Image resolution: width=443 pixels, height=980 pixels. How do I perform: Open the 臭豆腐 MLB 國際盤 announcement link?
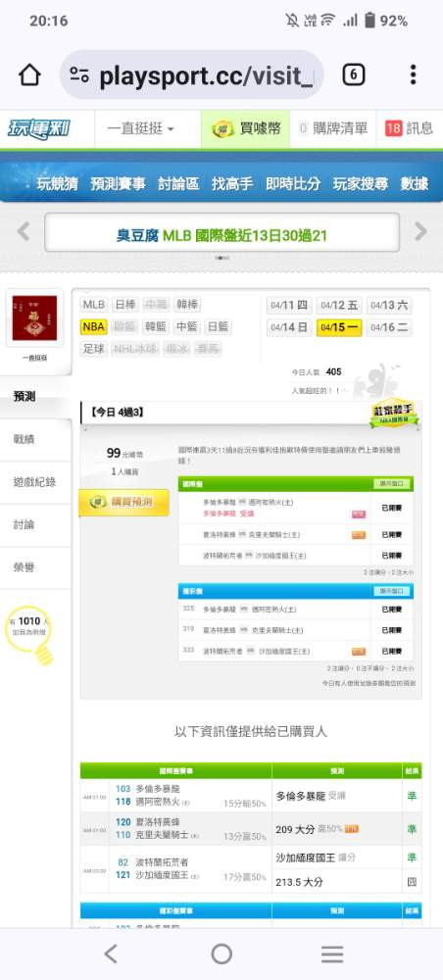(x=221, y=235)
